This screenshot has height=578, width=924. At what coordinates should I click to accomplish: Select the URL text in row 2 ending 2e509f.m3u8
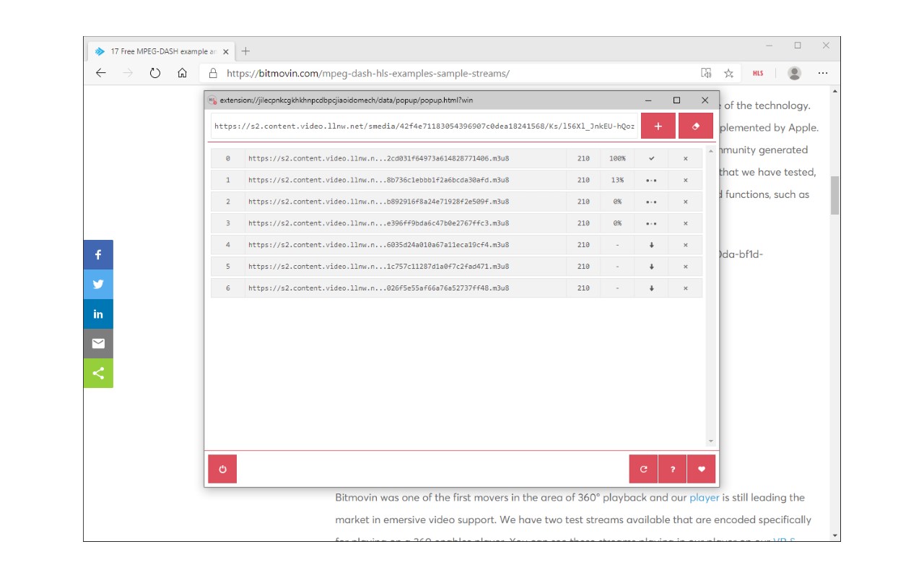[378, 202]
